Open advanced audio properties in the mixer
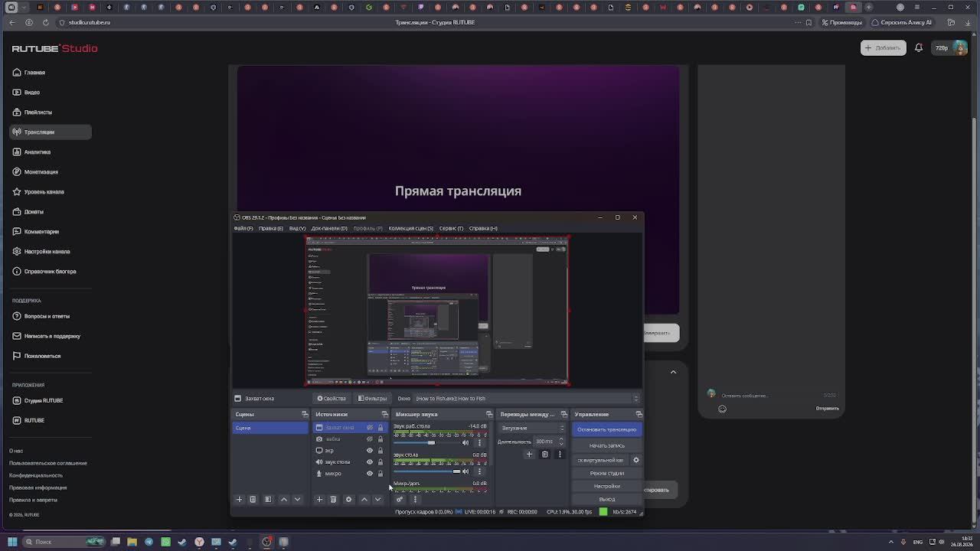Screen dimensions: 980x551 pos(399,500)
